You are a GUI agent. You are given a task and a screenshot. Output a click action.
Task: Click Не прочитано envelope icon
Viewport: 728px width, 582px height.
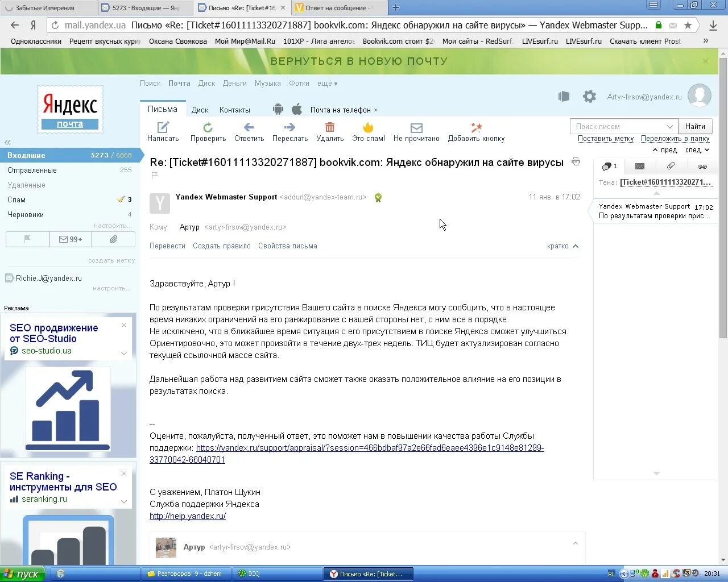pyautogui.click(x=416, y=128)
